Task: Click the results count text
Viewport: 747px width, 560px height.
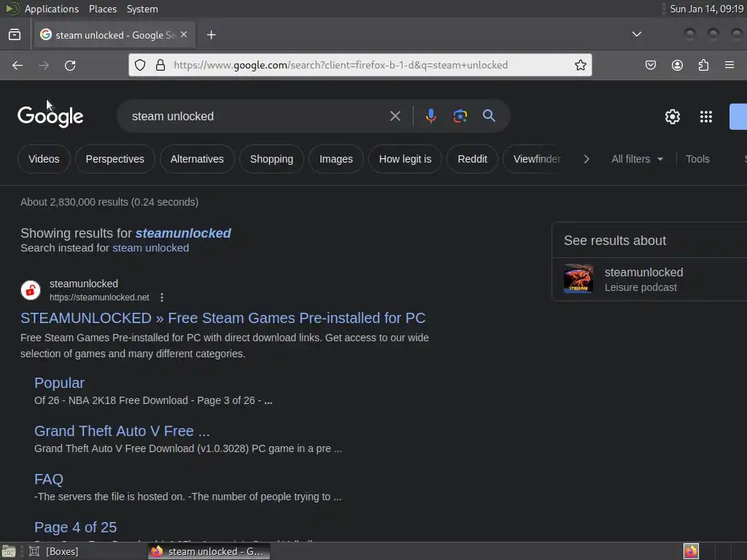Action: coord(109,202)
